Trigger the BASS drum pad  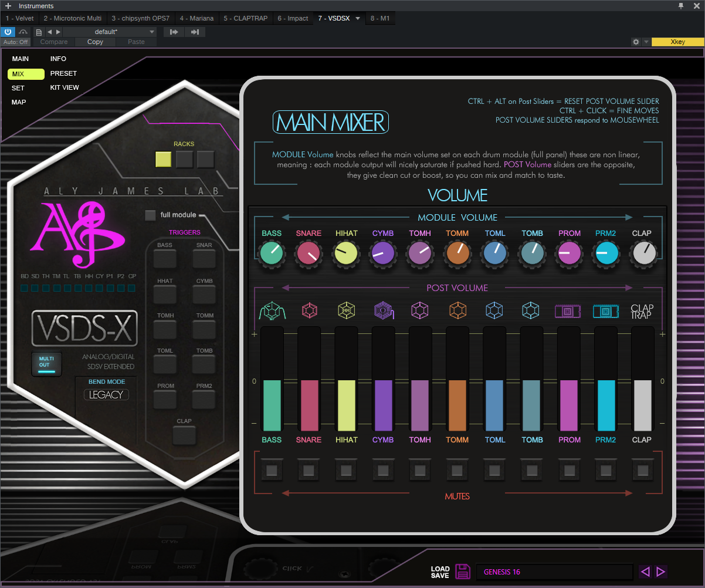click(x=165, y=259)
